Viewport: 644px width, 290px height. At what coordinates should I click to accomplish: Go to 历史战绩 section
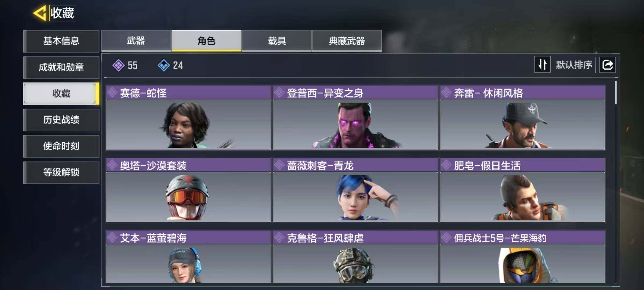[61, 120]
